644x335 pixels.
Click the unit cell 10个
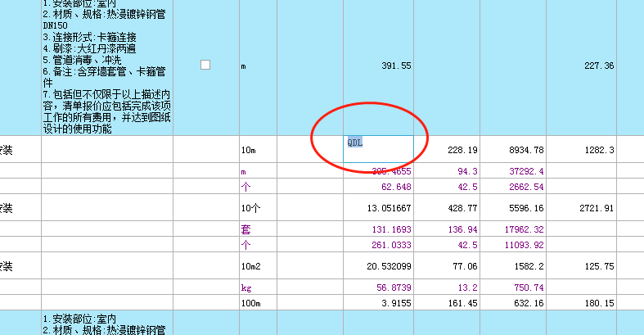tap(250, 208)
